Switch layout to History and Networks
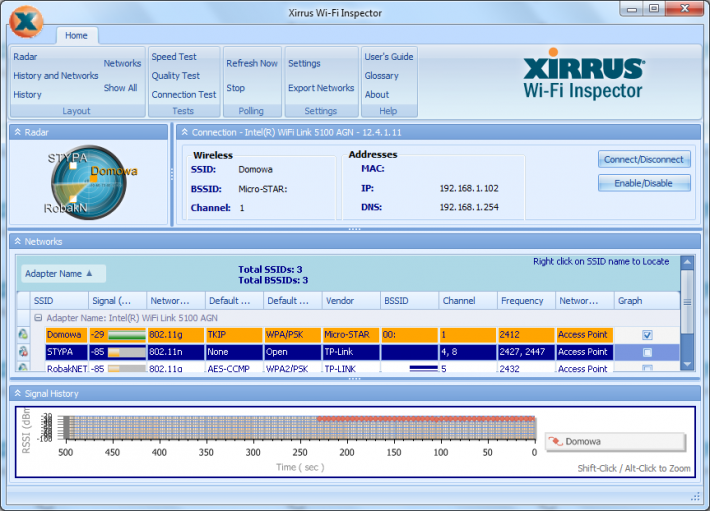710x511 pixels. pos(56,76)
